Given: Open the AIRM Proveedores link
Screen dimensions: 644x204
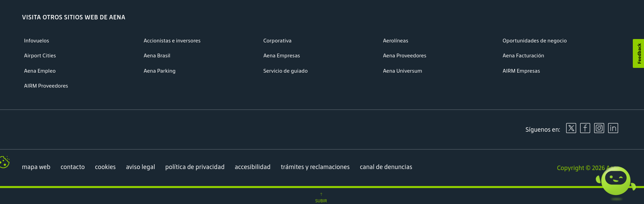Looking at the screenshot, I should 46,86.
